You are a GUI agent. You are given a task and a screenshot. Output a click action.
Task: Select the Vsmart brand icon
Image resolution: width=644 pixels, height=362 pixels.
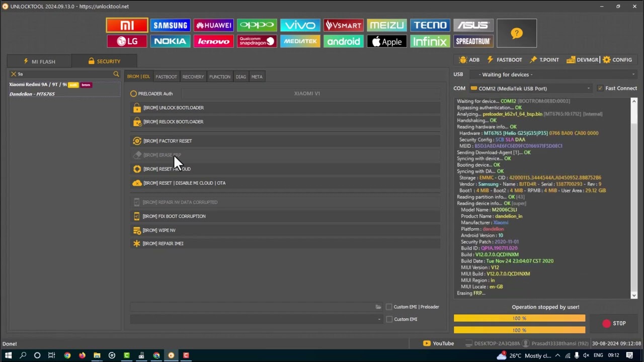(x=344, y=25)
